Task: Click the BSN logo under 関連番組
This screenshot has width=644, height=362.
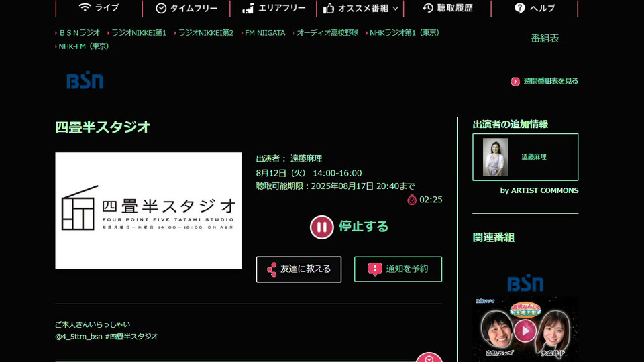Action: coord(525,283)
